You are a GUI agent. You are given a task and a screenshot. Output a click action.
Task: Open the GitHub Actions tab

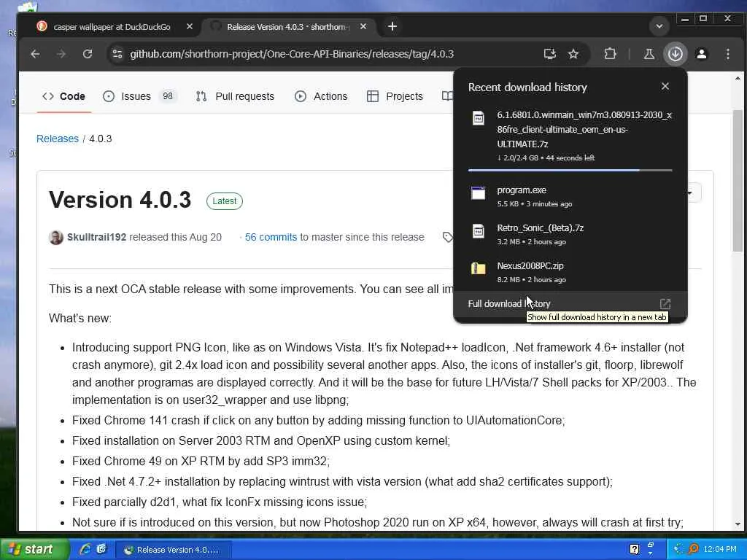[x=321, y=96]
